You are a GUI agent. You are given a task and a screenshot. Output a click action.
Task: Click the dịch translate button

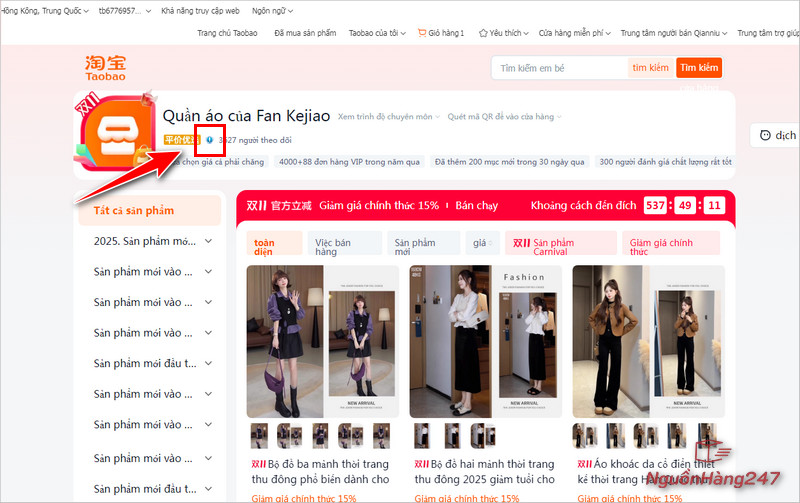777,135
